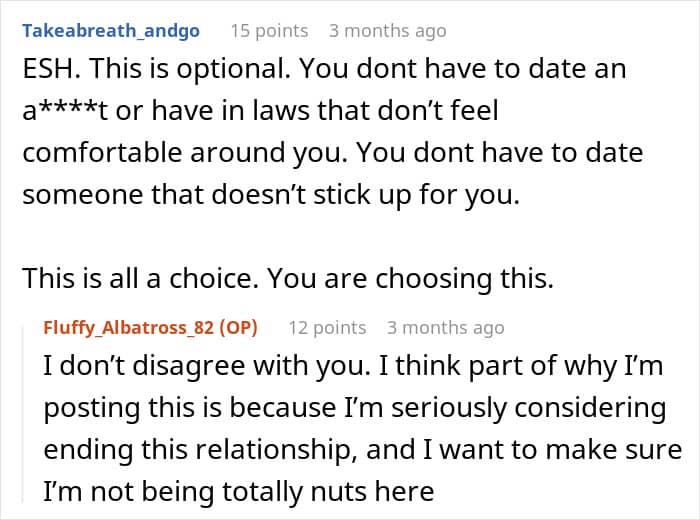
Task: Click 'ending this relationship' reply line
Action: [x=362, y=449]
